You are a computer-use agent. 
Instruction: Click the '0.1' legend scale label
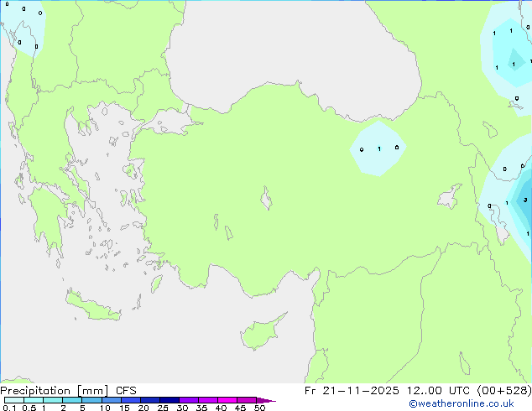[9, 408]
